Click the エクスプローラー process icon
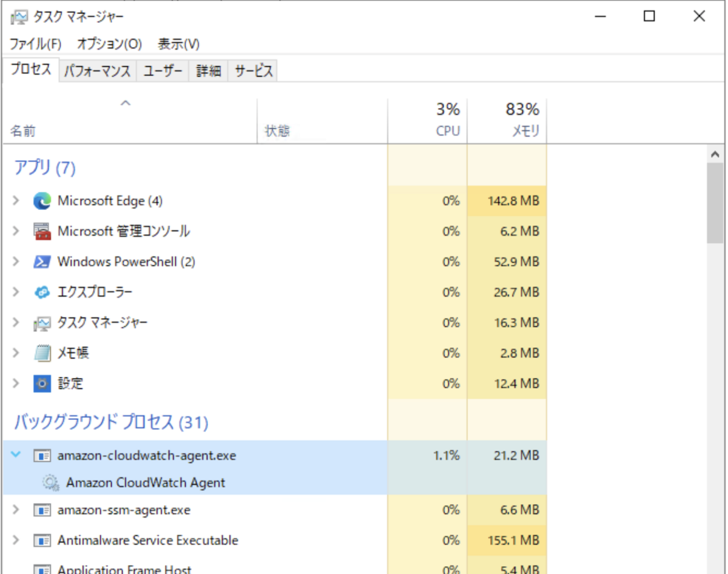This screenshot has width=728, height=574. pyautogui.click(x=42, y=292)
